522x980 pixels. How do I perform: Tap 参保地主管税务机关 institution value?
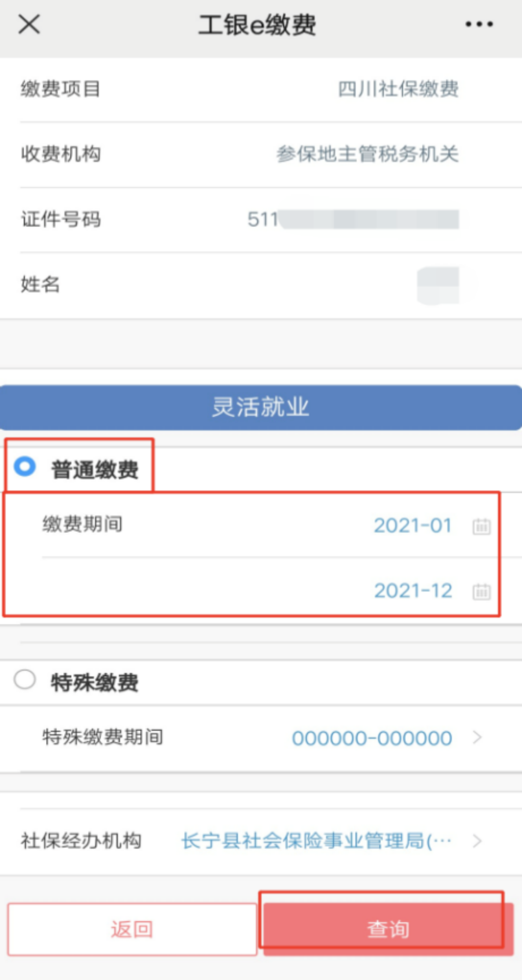367,154
